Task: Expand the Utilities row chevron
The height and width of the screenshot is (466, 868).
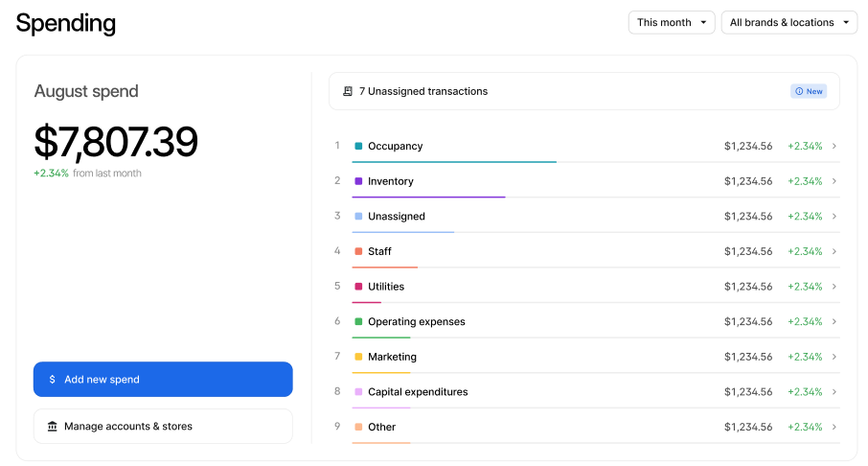Action: pyautogui.click(x=834, y=287)
